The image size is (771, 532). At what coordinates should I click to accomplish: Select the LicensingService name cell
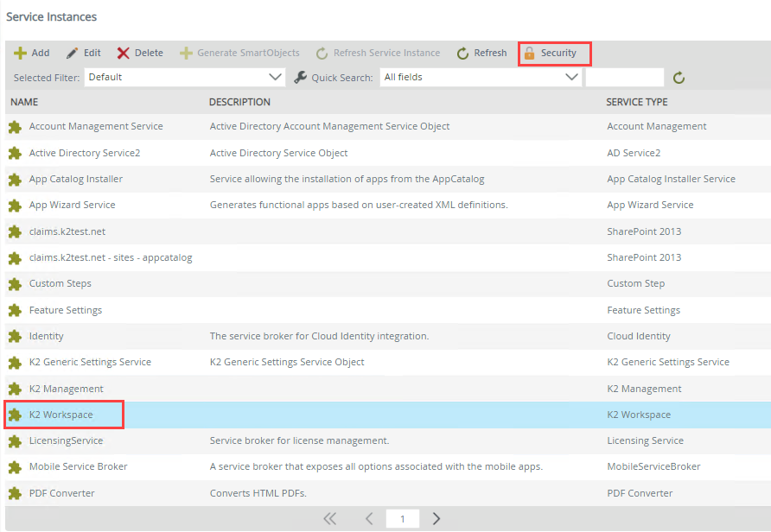[x=66, y=440]
